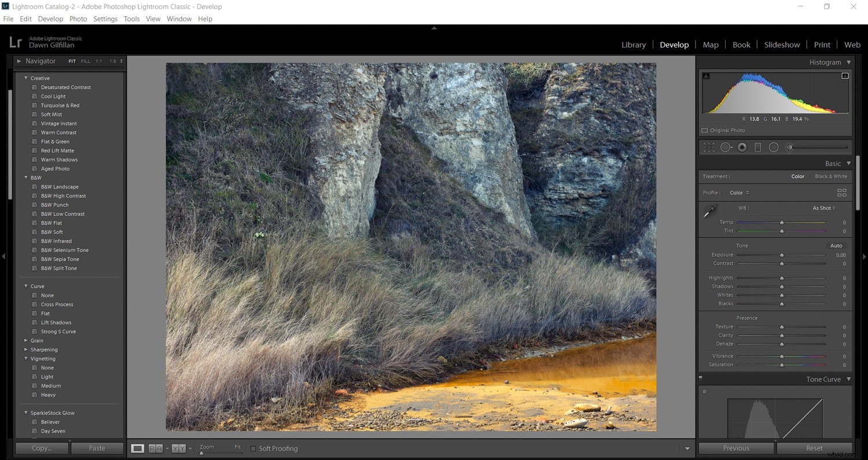Select the B&W Sepia Tone preset
The height and width of the screenshot is (460, 868).
(60, 259)
